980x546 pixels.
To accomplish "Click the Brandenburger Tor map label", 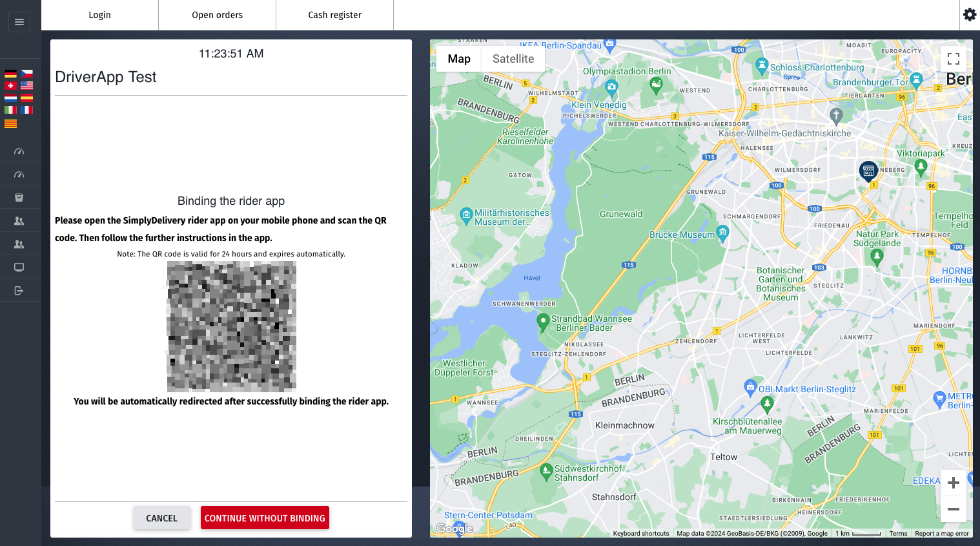I will [x=870, y=82].
